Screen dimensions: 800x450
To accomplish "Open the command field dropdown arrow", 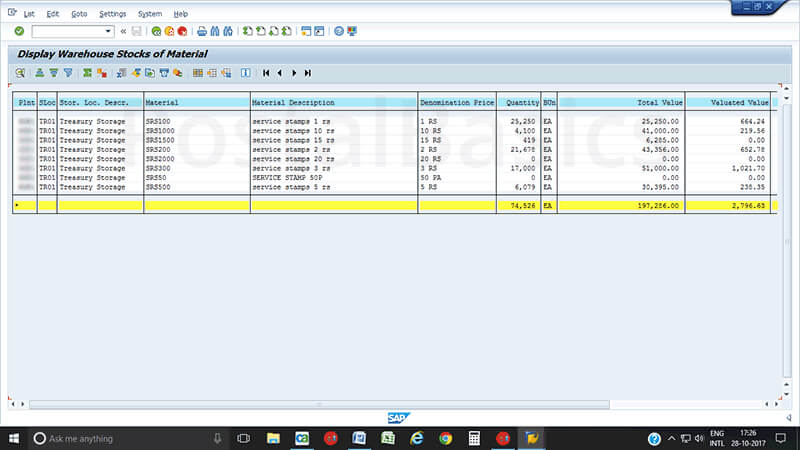I will point(108,31).
